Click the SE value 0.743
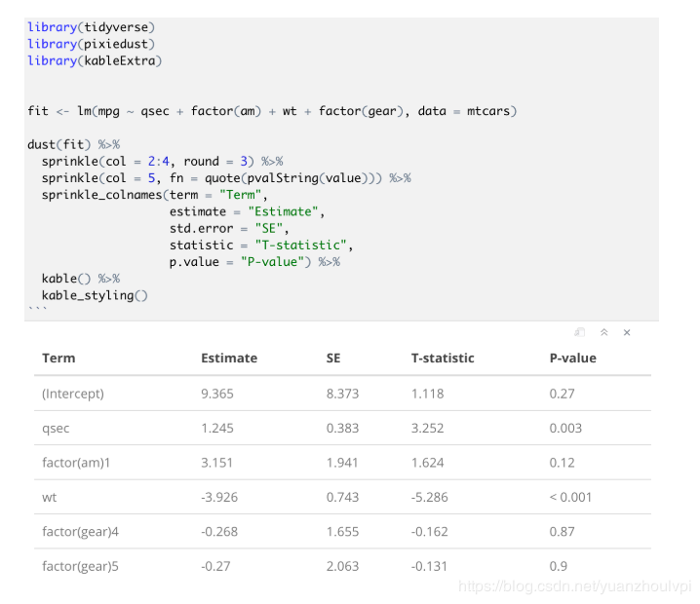700x604 pixels. (x=342, y=498)
